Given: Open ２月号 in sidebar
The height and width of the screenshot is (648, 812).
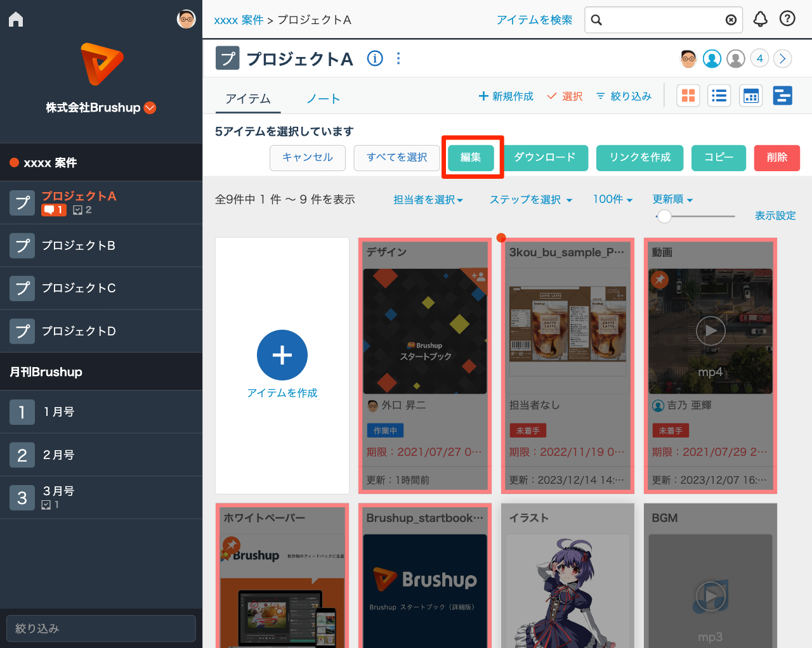Looking at the screenshot, I should coord(101,455).
